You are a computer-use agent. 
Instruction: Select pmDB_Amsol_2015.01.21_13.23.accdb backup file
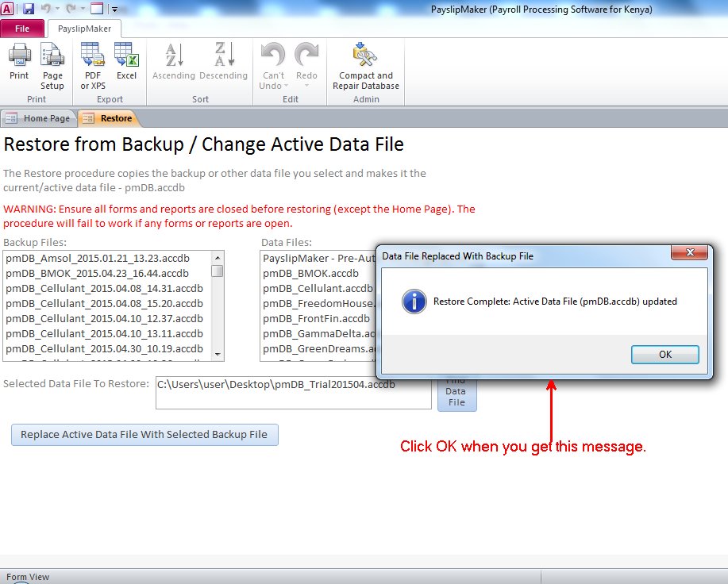[98, 259]
